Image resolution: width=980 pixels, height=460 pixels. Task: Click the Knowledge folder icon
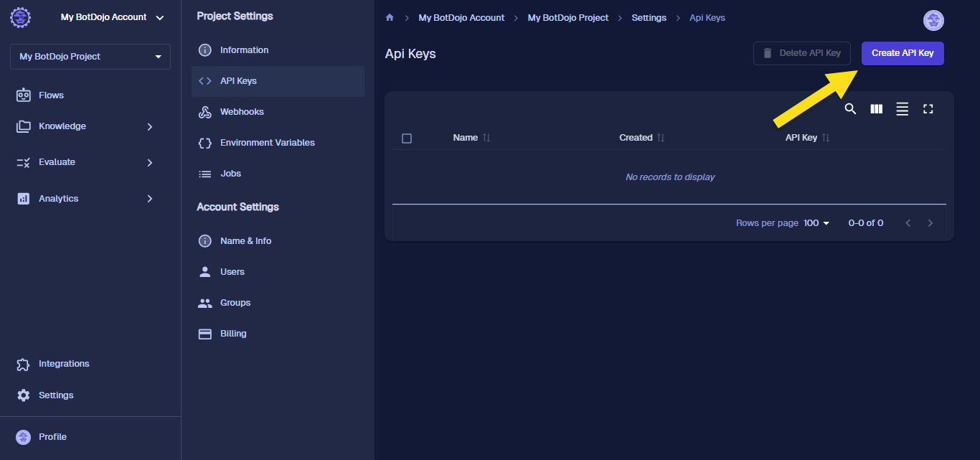(24, 126)
